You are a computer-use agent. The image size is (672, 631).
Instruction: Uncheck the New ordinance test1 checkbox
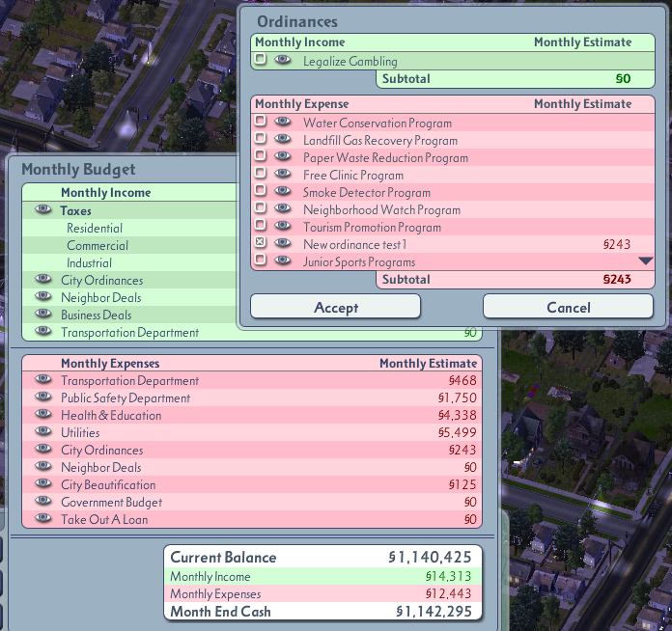pyautogui.click(x=260, y=242)
